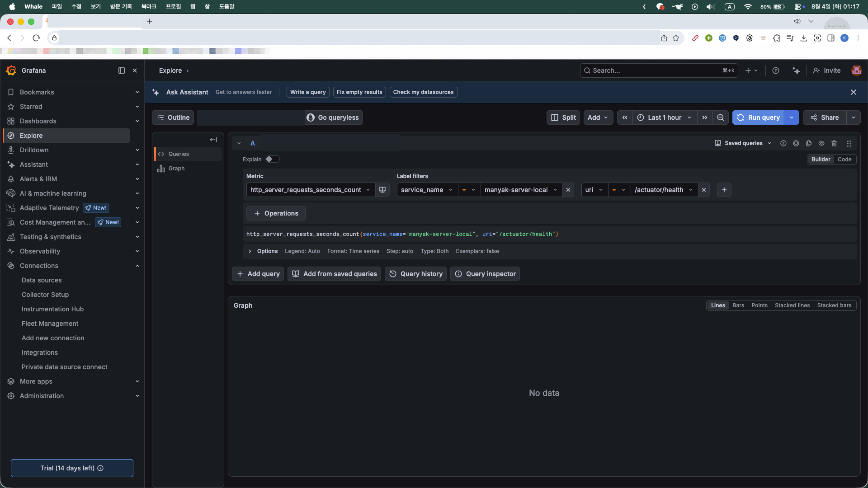This screenshot has width=868, height=488.
Task: Collapse the outline panel arrow icon
Action: [x=213, y=140]
